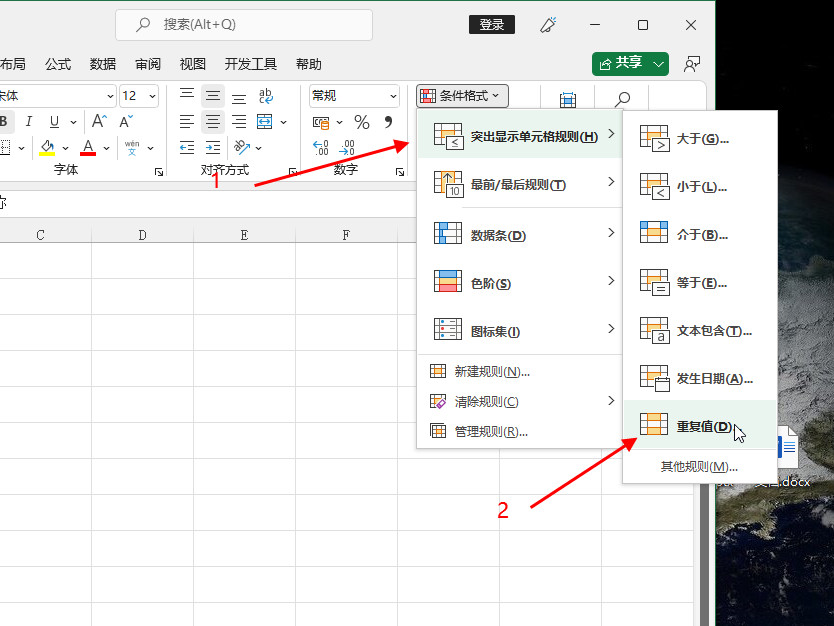The image size is (834, 626).
Task: Toggle Bold formatting button
Action: (4, 121)
